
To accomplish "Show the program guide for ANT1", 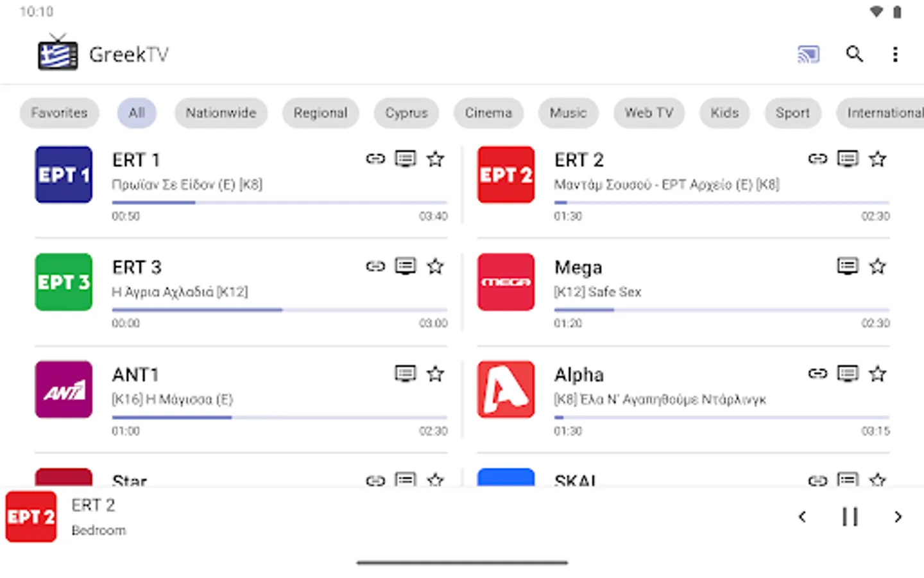I will pos(406,373).
